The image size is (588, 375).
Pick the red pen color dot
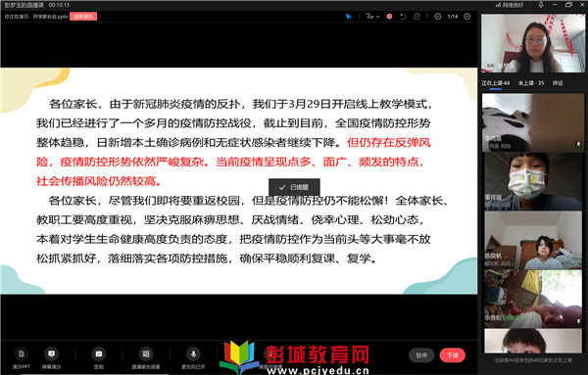coord(389,17)
